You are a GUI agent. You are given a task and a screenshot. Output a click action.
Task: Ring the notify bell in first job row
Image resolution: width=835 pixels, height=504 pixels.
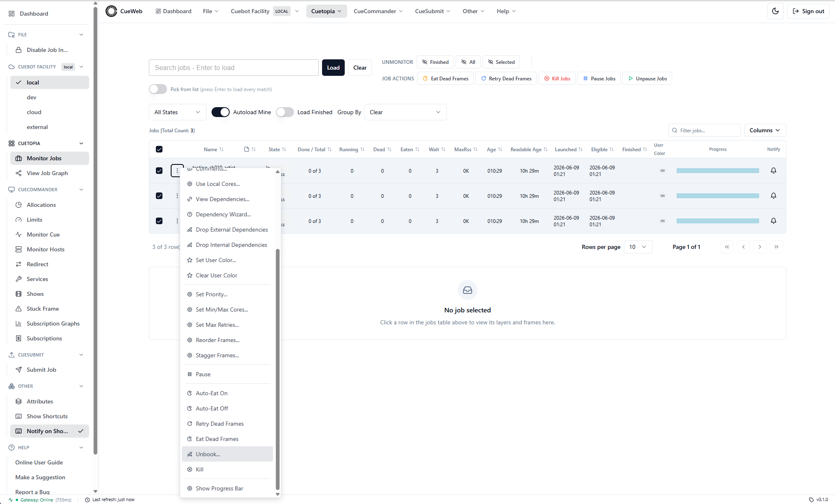[774, 171]
